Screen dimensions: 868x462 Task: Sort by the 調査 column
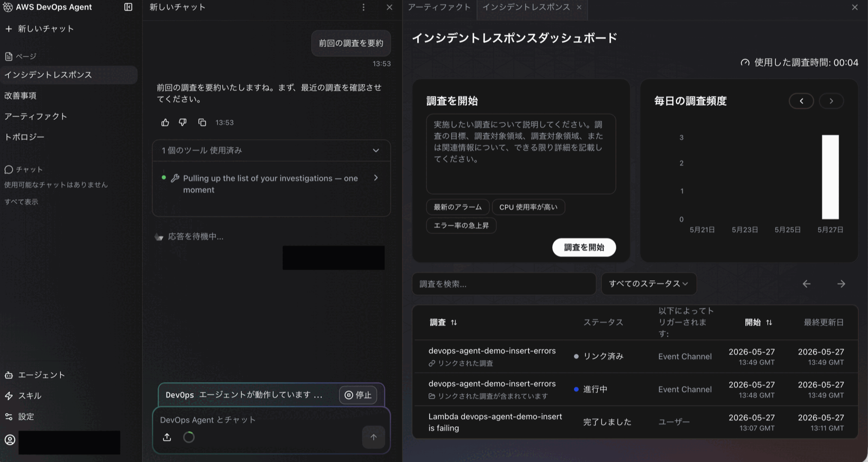(443, 322)
